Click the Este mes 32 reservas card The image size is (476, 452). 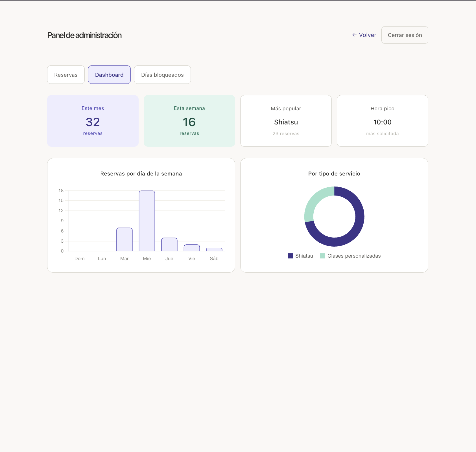click(x=93, y=121)
